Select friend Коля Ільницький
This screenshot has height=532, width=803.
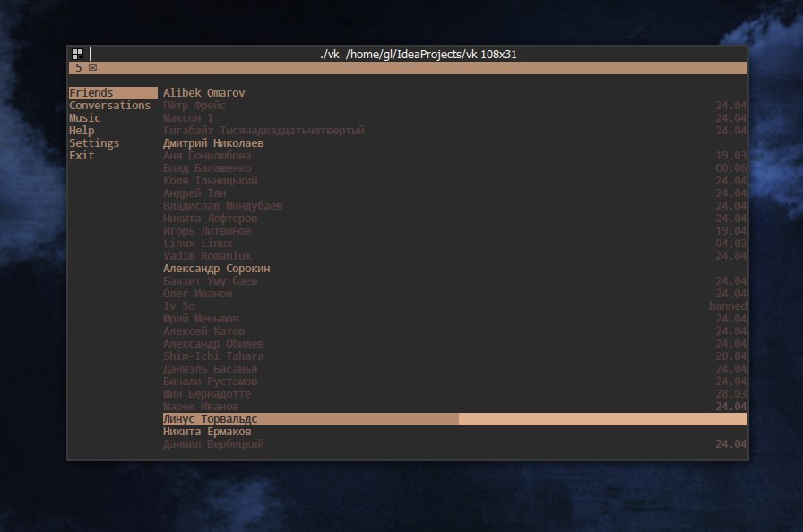pyautogui.click(x=210, y=181)
